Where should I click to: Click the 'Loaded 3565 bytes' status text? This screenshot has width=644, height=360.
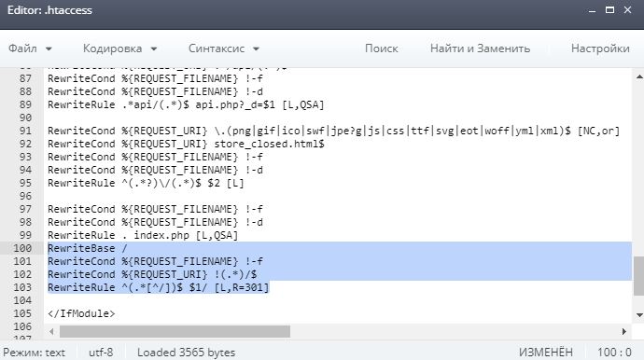[186, 353]
